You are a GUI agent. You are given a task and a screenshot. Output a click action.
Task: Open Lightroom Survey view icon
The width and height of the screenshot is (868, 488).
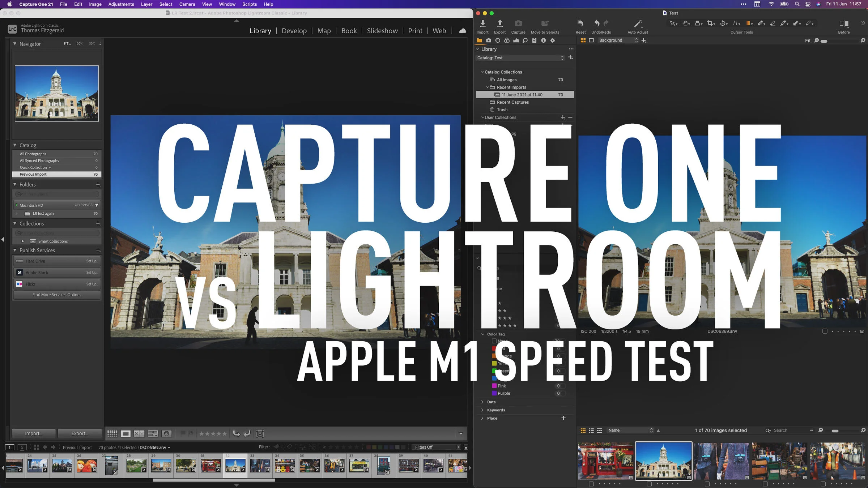(153, 433)
